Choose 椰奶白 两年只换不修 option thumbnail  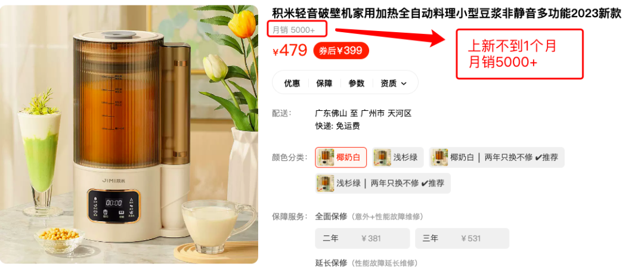point(439,157)
